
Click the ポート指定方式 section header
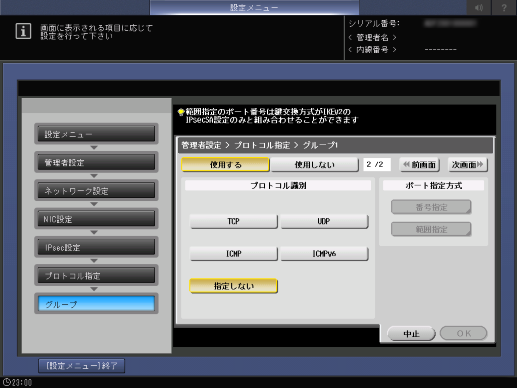click(x=433, y=186)
